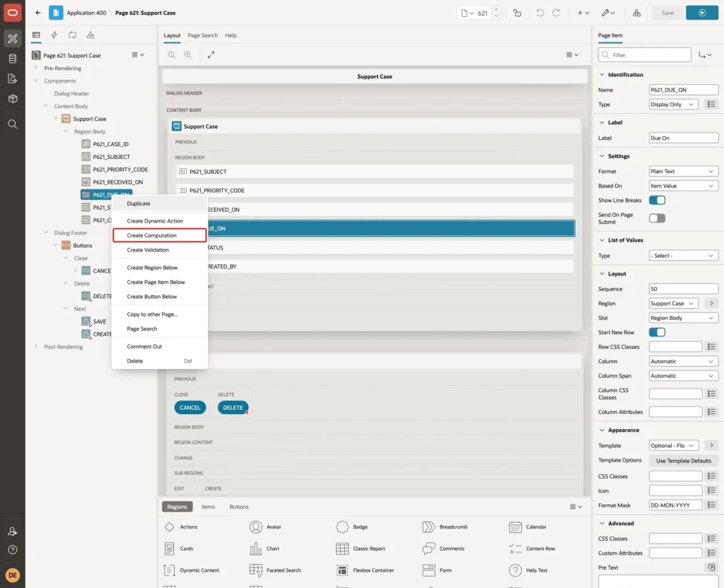Click the Format Mask field
The width and height of the screenshot is (724, 588).
(x=675, y=505)
